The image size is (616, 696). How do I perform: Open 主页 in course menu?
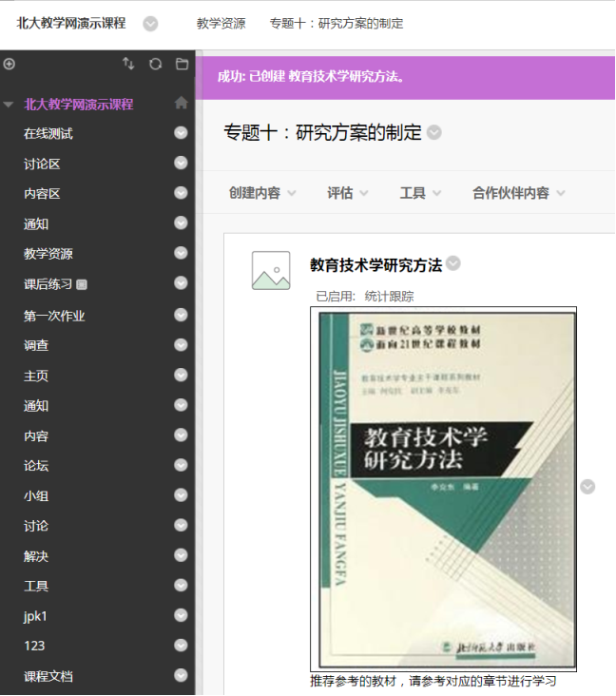point(36,376)
